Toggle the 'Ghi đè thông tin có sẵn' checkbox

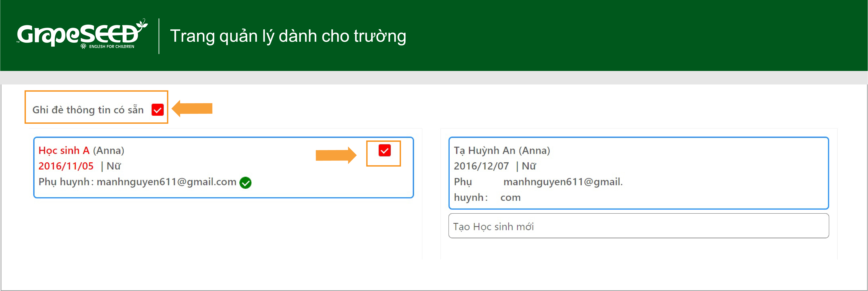[157, 110]
